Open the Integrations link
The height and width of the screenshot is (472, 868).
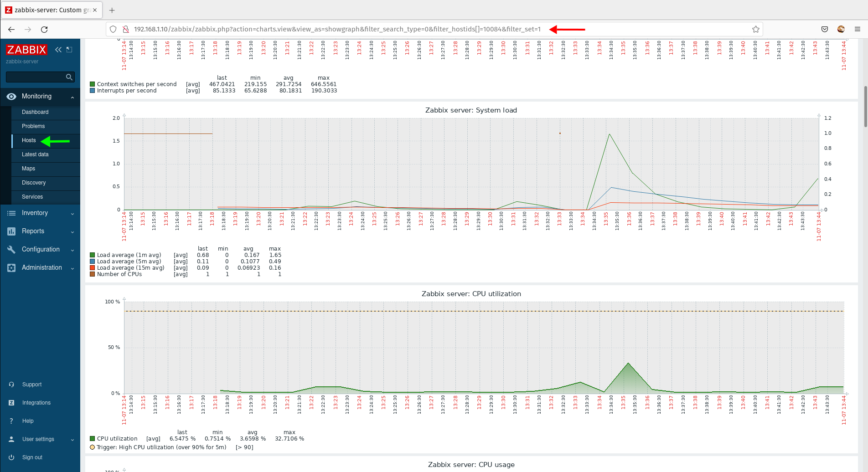pos(36,403)
